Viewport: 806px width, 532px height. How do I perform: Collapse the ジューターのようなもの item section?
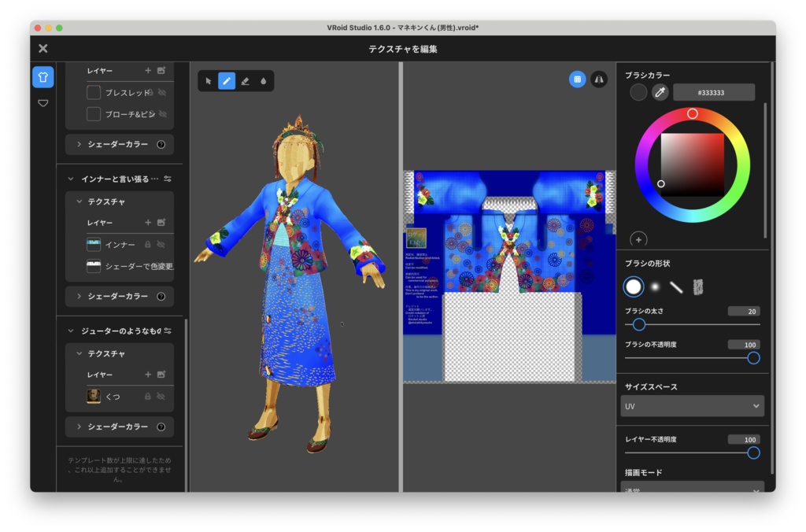tap(70, 331)
